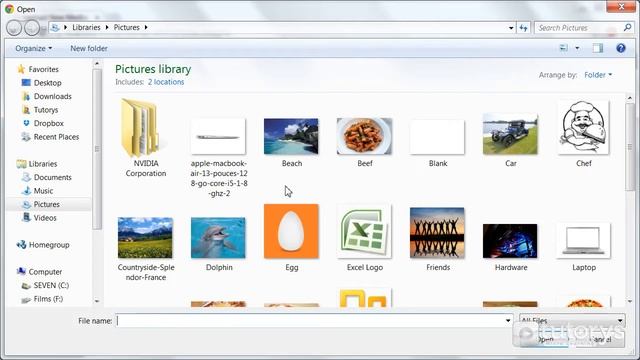Click the Search Pictures field

point(579,28)
